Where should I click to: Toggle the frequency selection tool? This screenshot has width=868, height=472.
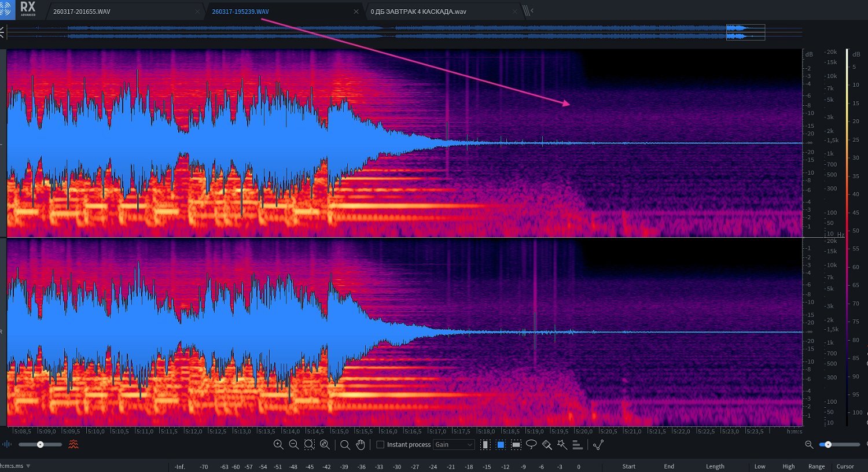coord(516,445)
